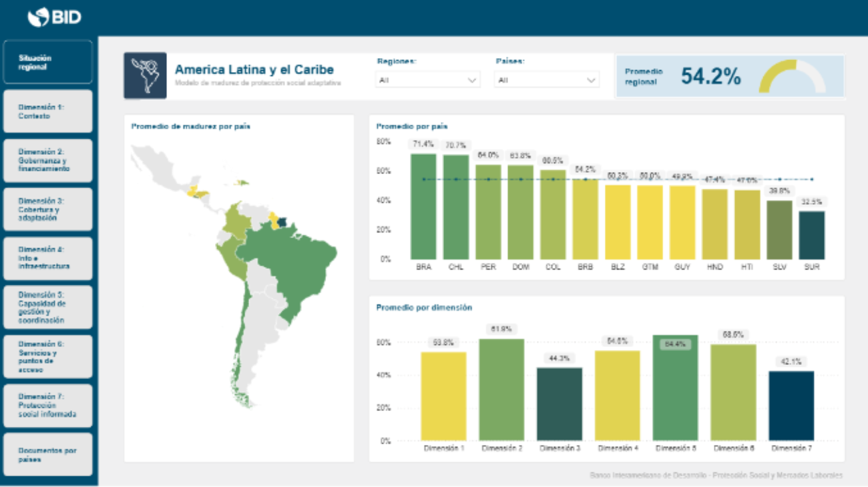Click the Dimensión 2 bar
The width and height of the screenshot is (868, 487).
click(501, 390)
